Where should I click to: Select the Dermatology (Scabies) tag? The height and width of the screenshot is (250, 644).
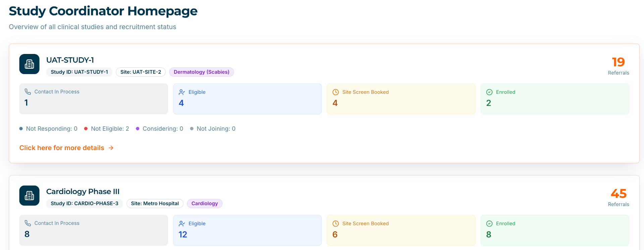point(202,72)
